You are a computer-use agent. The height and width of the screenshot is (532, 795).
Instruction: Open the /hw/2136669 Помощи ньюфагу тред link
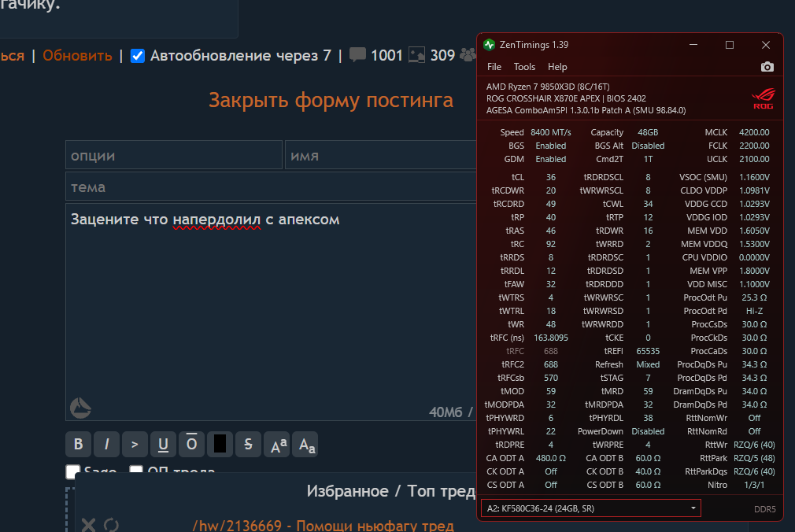[x=323, y=526]
